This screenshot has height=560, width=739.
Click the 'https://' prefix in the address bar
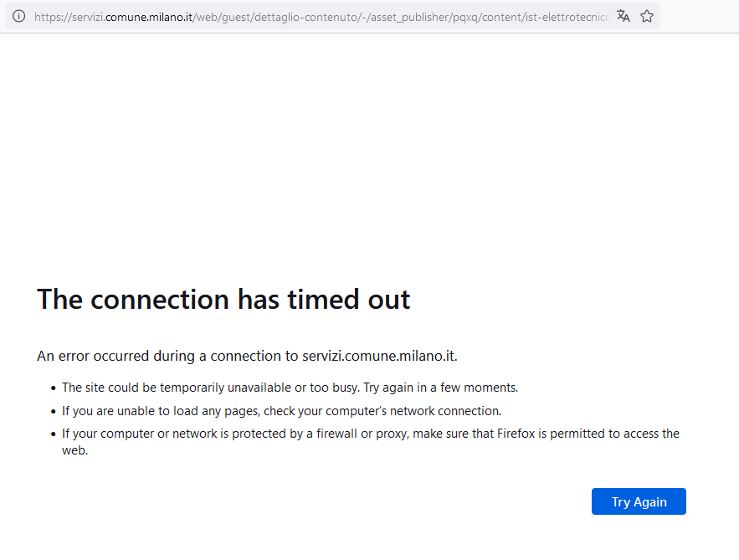[x=52, y=16]
